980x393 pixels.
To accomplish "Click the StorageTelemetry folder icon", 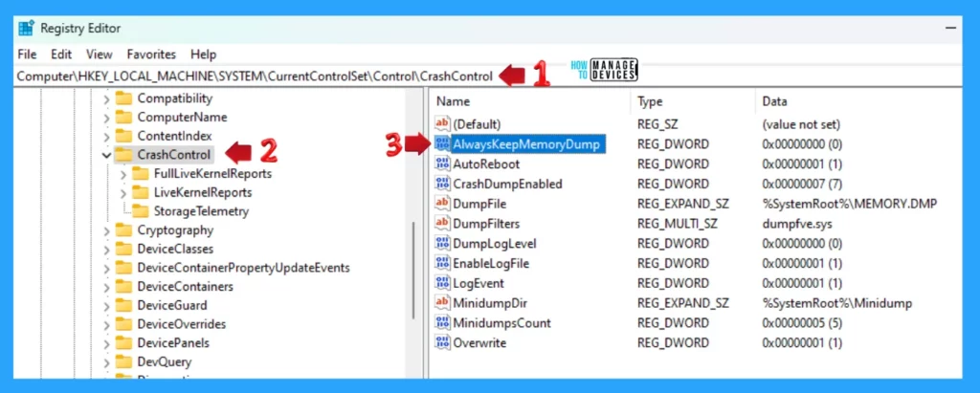I will click(x=140, y=211).
